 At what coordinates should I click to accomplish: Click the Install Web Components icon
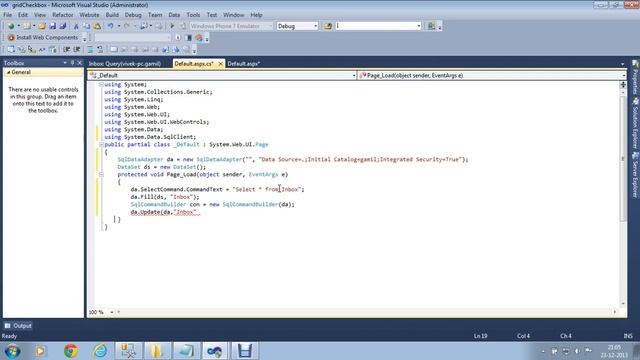point(11,38)
